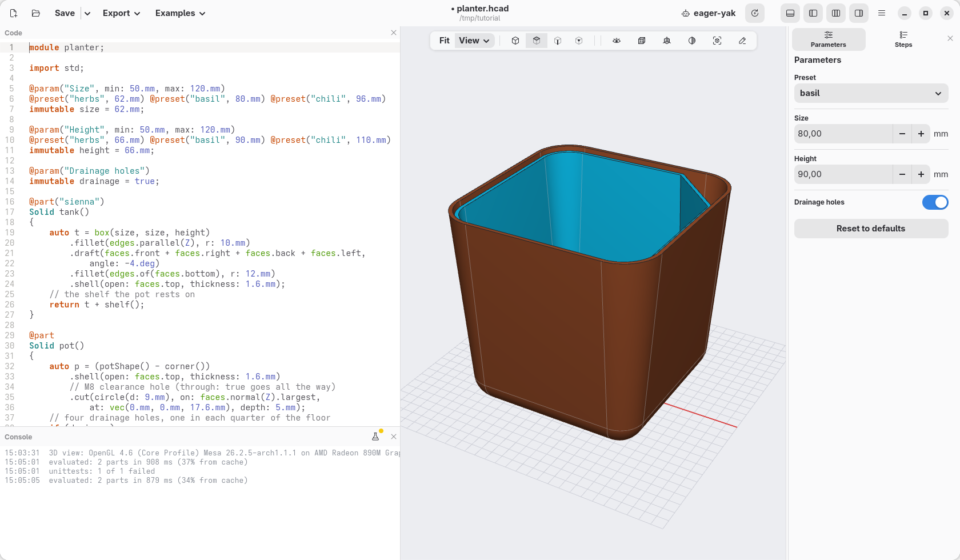Image resolution: width=960 pixels, height=560 pixels.
Task: Click the Save button
Action: pos(65,13)
